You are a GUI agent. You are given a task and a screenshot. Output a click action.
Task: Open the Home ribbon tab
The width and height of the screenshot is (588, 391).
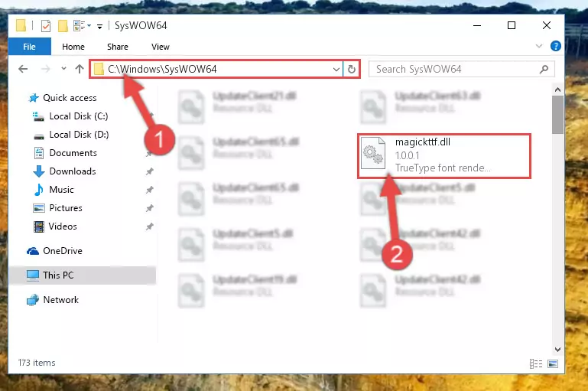73,47
